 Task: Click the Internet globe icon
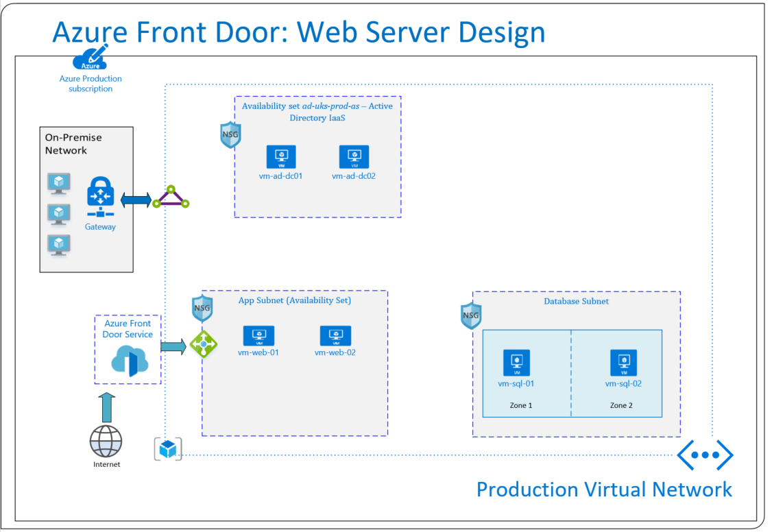[x=106, y=441]
